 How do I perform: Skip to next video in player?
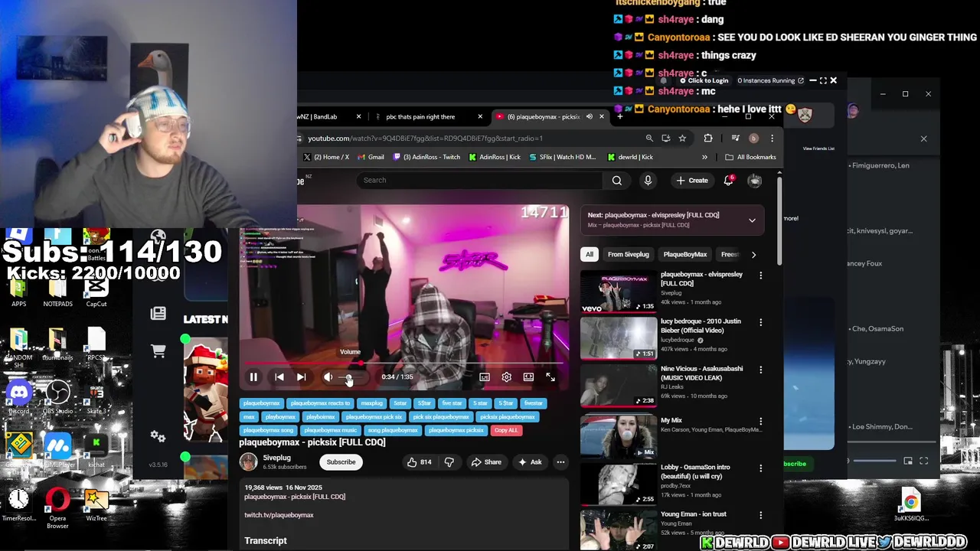(x=301, y=377)
